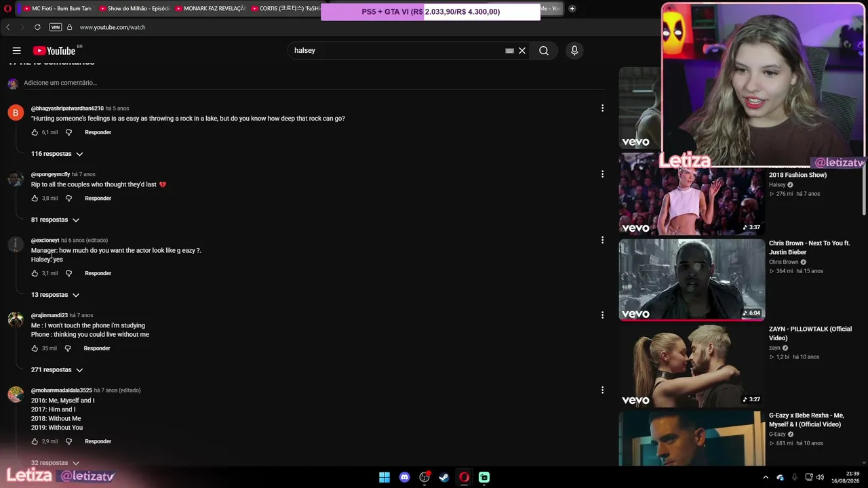Open options menu for excloneyt's comment
This screenshot has height=488, width=868.
[602, 240]
